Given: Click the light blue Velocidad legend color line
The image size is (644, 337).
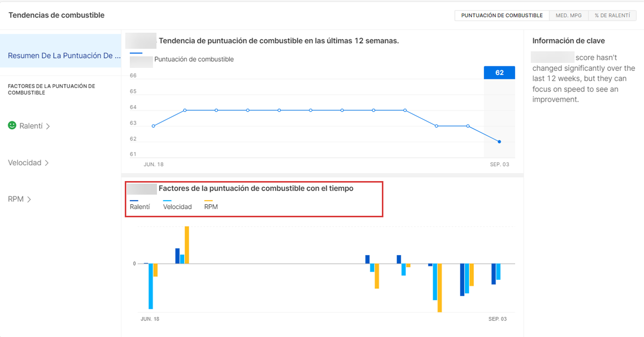Looking at the screenshot, I should (167, 201).
